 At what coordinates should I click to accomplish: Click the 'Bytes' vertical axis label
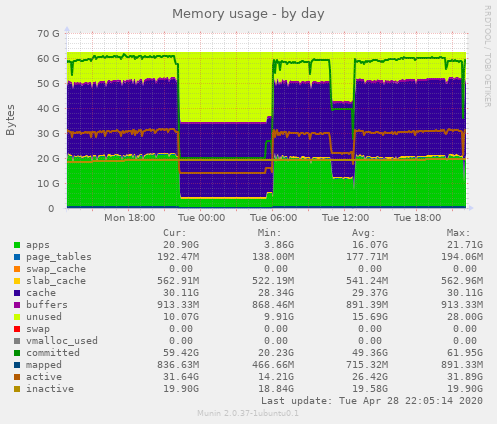point(10,120)
